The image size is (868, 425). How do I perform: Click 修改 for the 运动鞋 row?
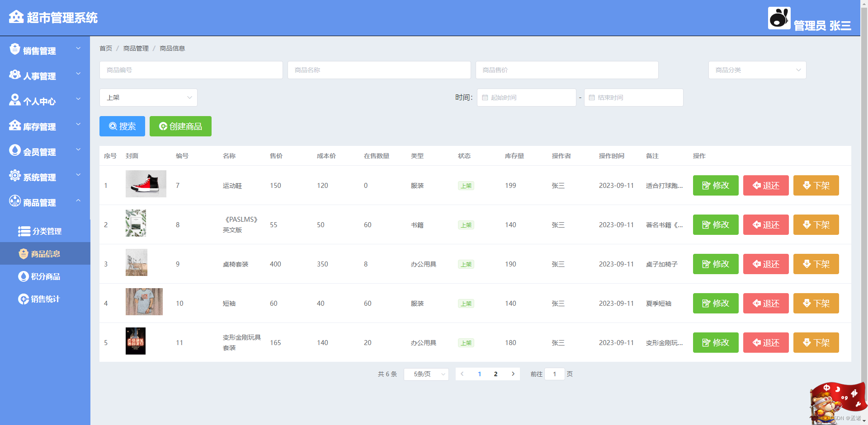click(716, 185)
